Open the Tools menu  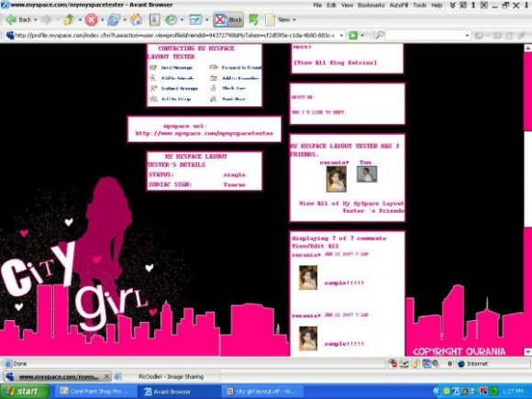point(419,6)
